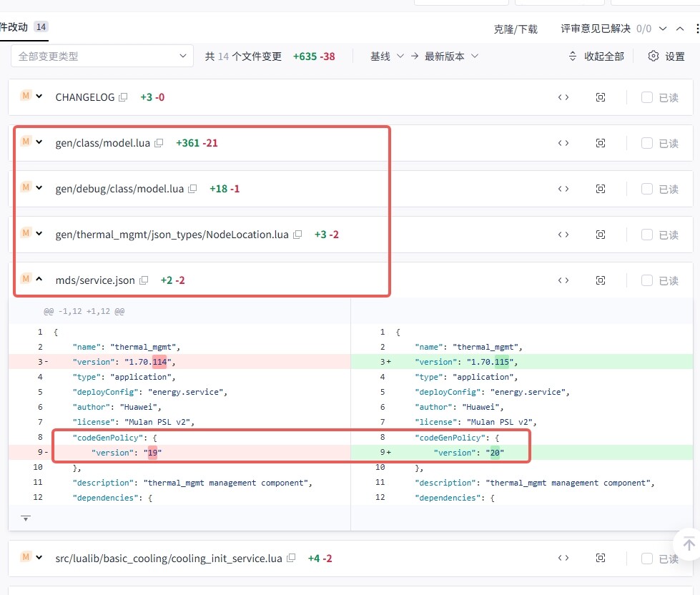This screenshot has height=595, width=700.
Task: View source icon for gen/debug/class/model.lua
Action: tap(563, 189)
